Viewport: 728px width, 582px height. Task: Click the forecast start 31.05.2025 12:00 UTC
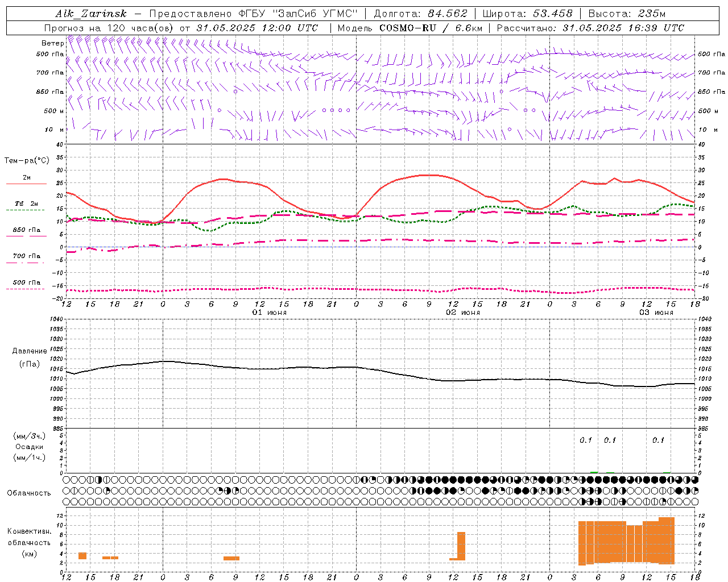pos(257,28)
